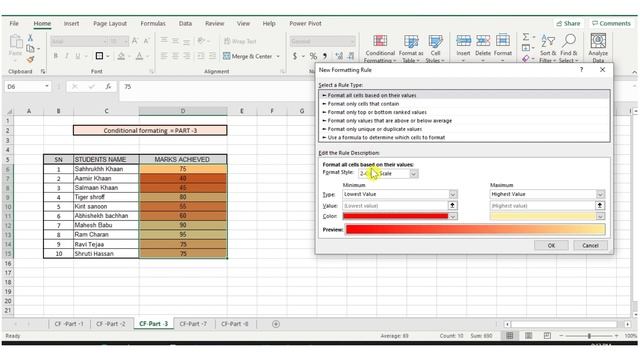Open Sort & Filter menu
640x360 pixels.
tap(548, 49)
